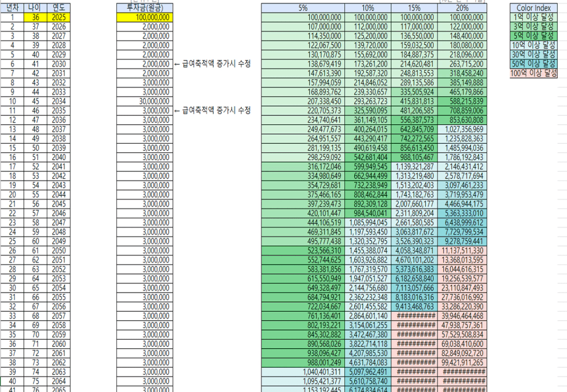This screenshot has width=567, height=392.
Task: Select the 10% value 542,681,404
Action: [368, 157]
